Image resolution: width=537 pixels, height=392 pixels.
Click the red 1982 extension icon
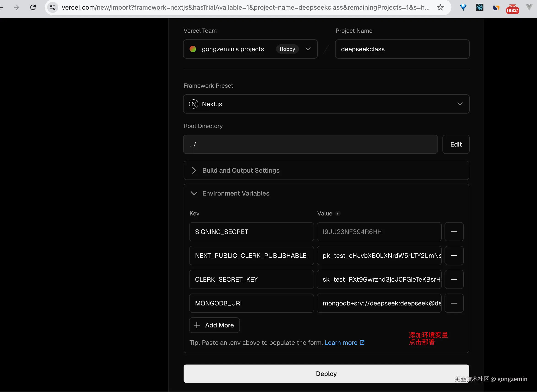tap(512, 9)
